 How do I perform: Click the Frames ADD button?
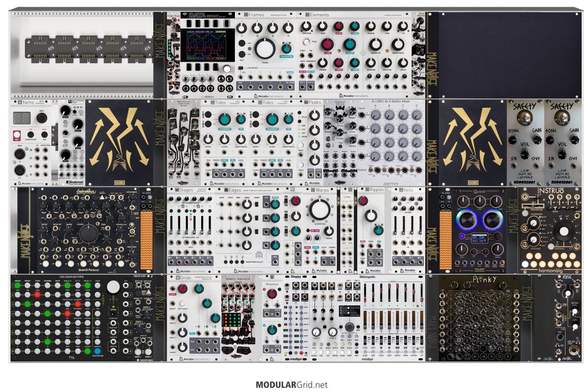pos(242,43)
